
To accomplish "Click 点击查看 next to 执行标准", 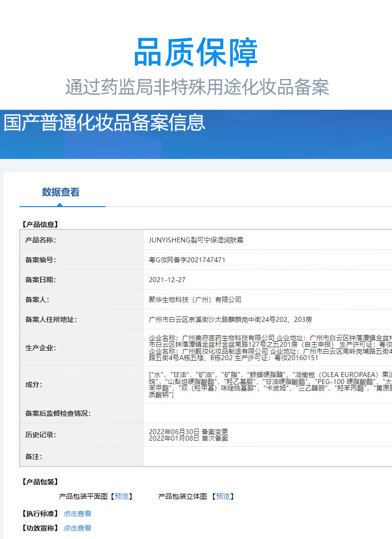I will click(77, 514).
